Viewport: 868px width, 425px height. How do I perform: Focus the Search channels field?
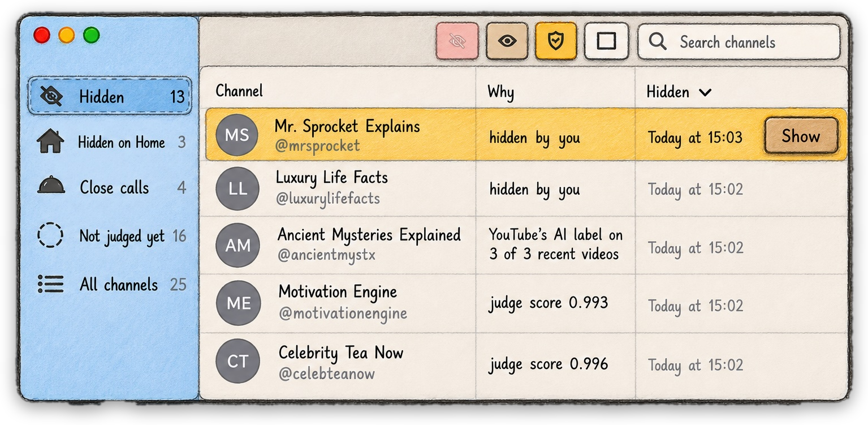[739, 41]
